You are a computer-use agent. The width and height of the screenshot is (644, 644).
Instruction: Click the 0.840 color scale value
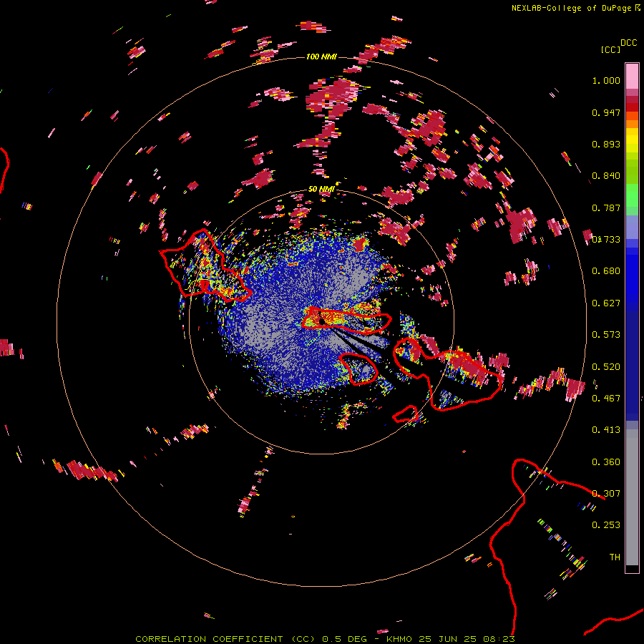(x=606, y=176)
